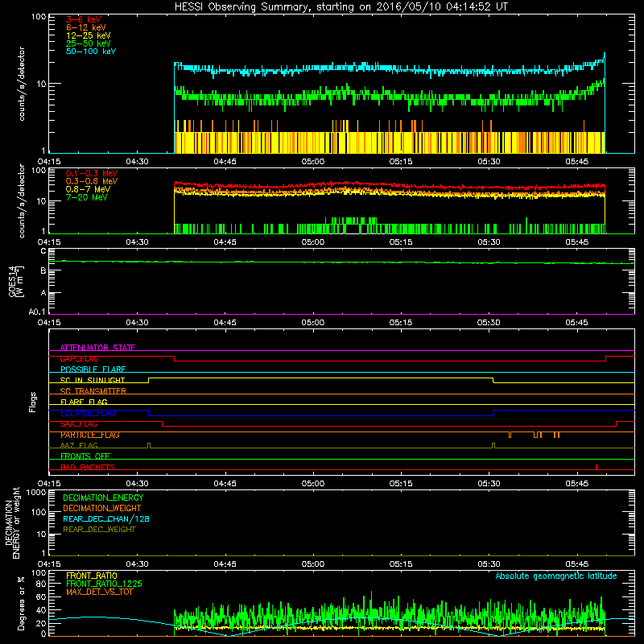This screenshot has height=644, width=644.
Task: Select the AAZ_FLAG label
Action: (79, 446)
